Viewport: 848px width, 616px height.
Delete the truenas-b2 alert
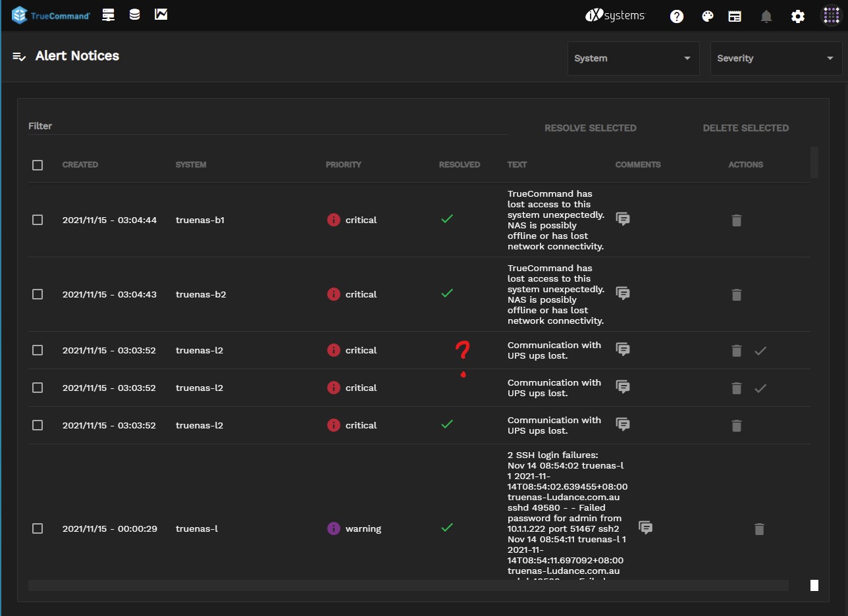737,295
